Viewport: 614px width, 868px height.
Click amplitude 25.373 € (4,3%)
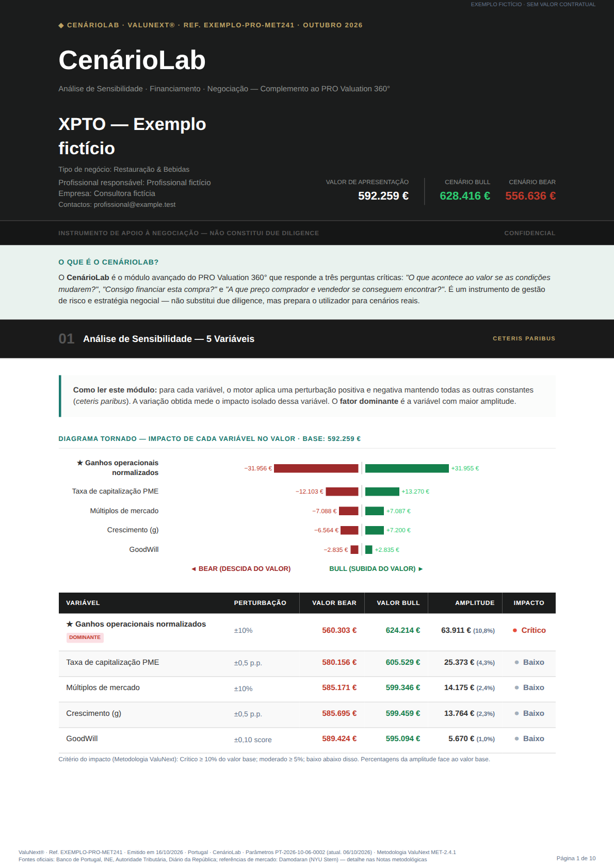pyautogui.click(x=470, y=662)
